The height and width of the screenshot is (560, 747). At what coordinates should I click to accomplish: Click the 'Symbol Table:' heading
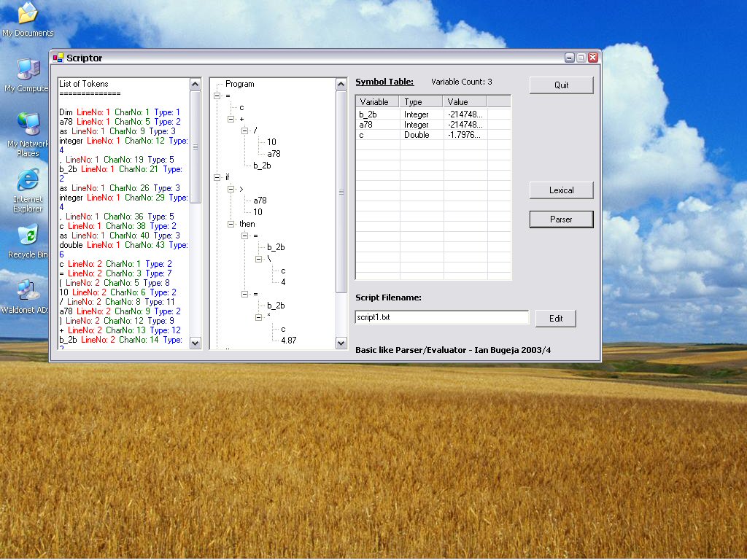coord(384,82)
